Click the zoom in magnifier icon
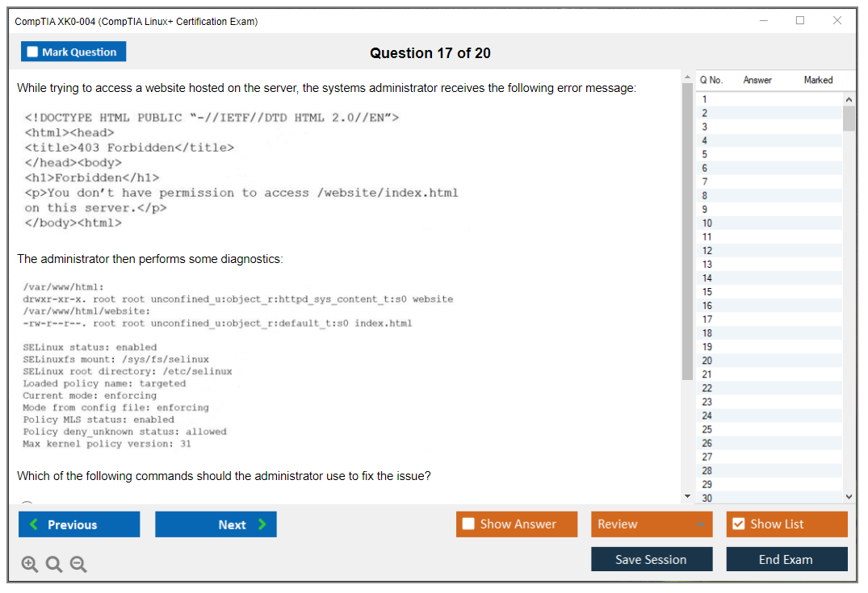The image size is (868, 593). tap(30, 565)
